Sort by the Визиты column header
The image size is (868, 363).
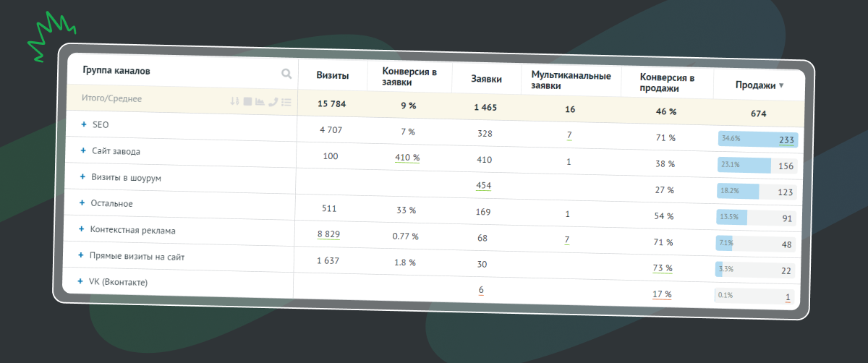(x=333, y=76)
